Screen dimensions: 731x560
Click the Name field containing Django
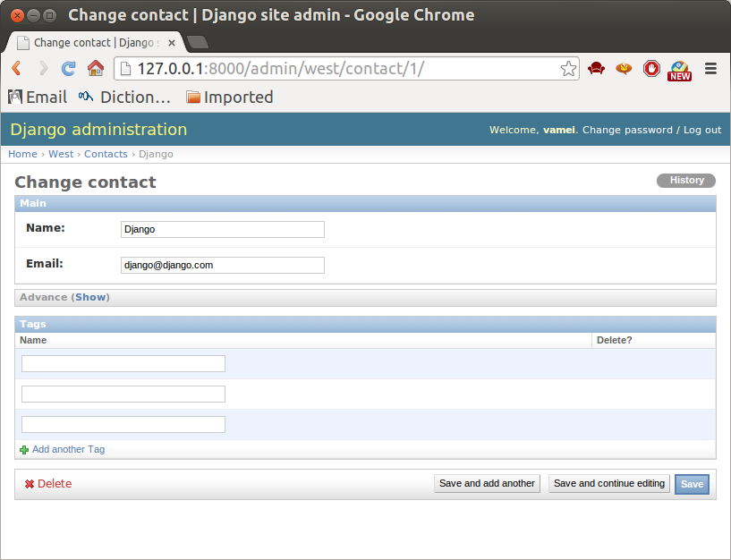coord(223,229)
